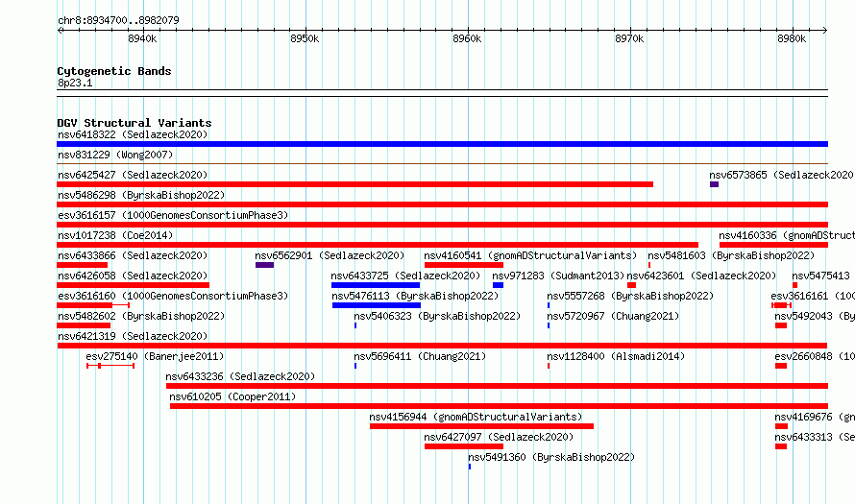Screen dimensions: 855x504
Task: Open the nsv5476113 (ByrskaBishop2022) label
Action: 416,296
